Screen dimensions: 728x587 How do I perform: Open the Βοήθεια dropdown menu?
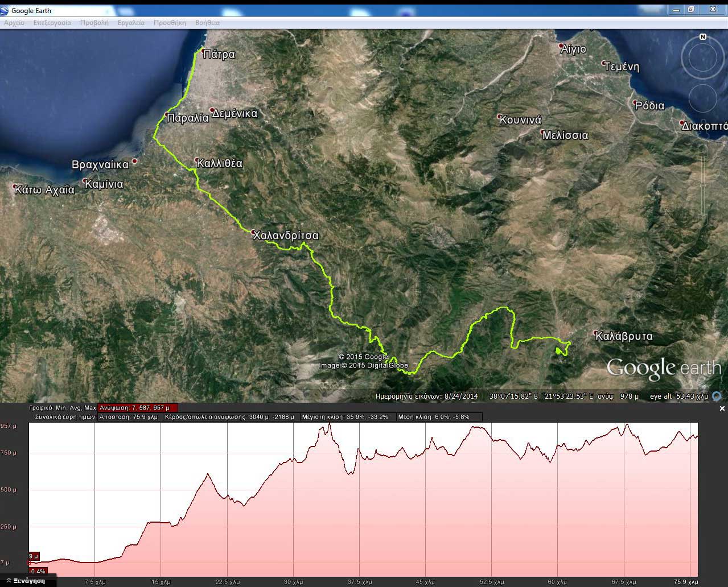[207, 23]
